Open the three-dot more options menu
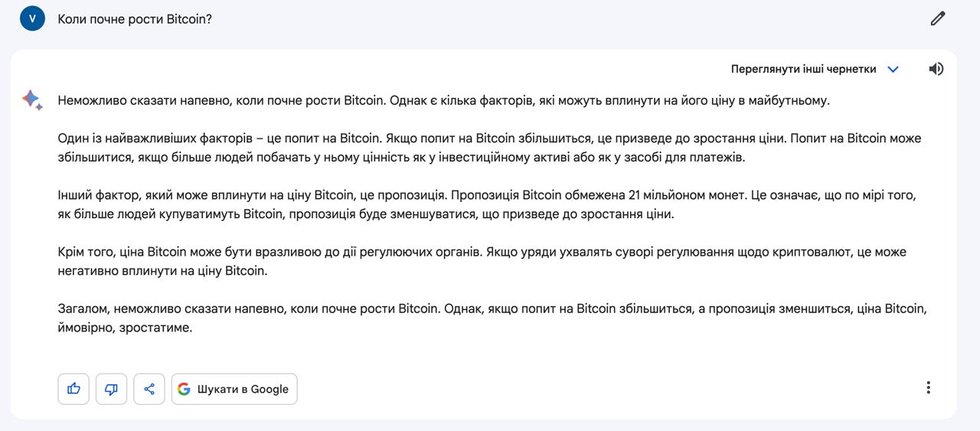This screenshot has width=980, height=431. [928, 387]
